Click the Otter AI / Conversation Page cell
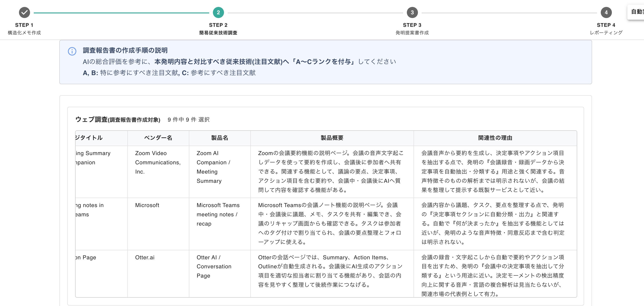644x306 pixels. click(220, 274)
